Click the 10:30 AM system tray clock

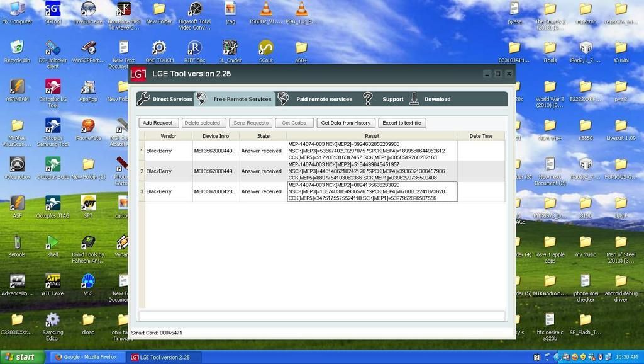[627, 357]
